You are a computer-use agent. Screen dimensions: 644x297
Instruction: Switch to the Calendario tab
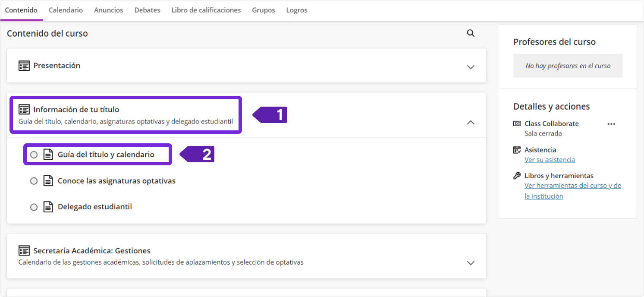66,10
